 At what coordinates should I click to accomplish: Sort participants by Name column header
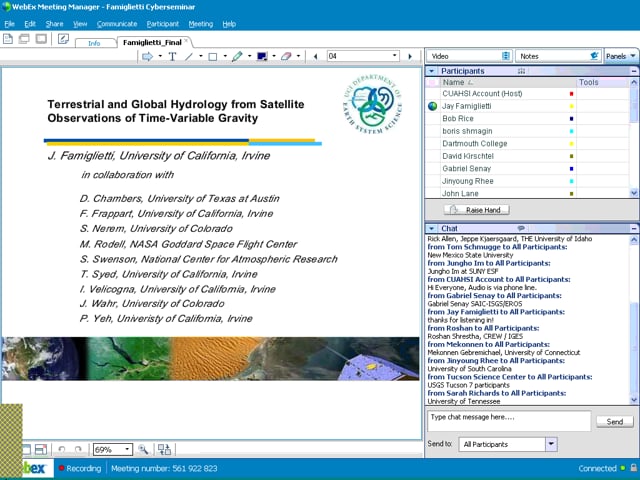[508, 82]
